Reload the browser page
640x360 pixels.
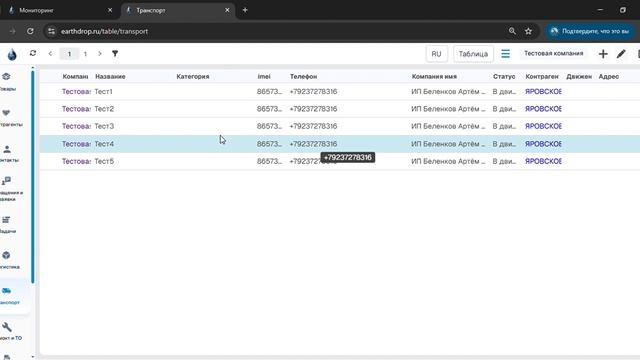point(30,31)
